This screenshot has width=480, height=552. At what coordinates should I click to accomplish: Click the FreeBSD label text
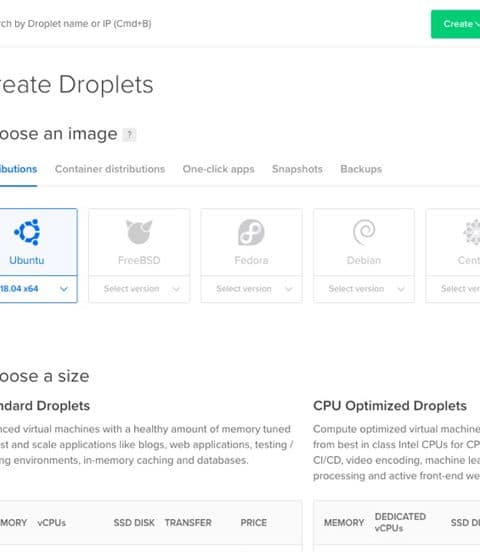(x=139, y=261)
